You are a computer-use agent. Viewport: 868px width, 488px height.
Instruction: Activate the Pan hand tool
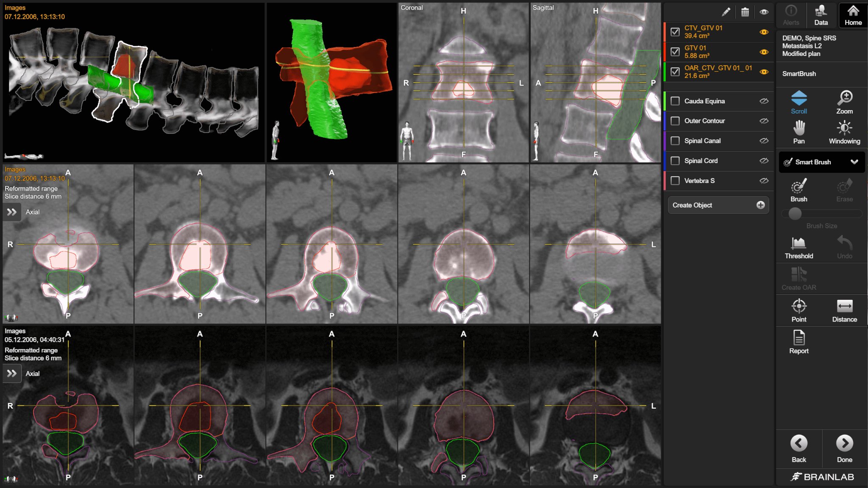coord(798,132)
